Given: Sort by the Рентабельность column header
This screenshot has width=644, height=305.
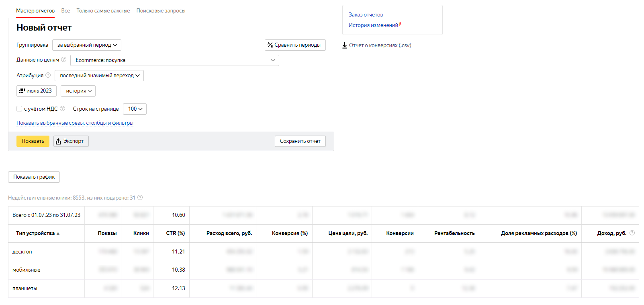Looking at the screenshot, I should (454, 233).
